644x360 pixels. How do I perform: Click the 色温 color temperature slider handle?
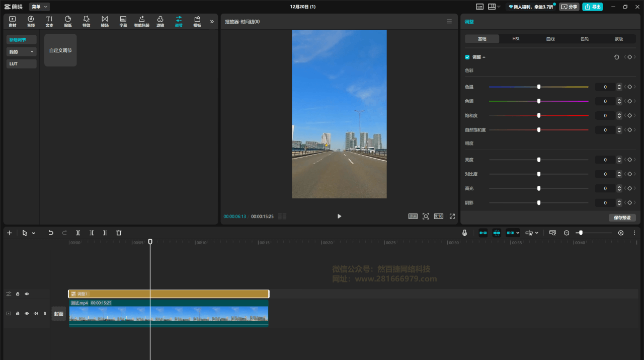point(539,87)
